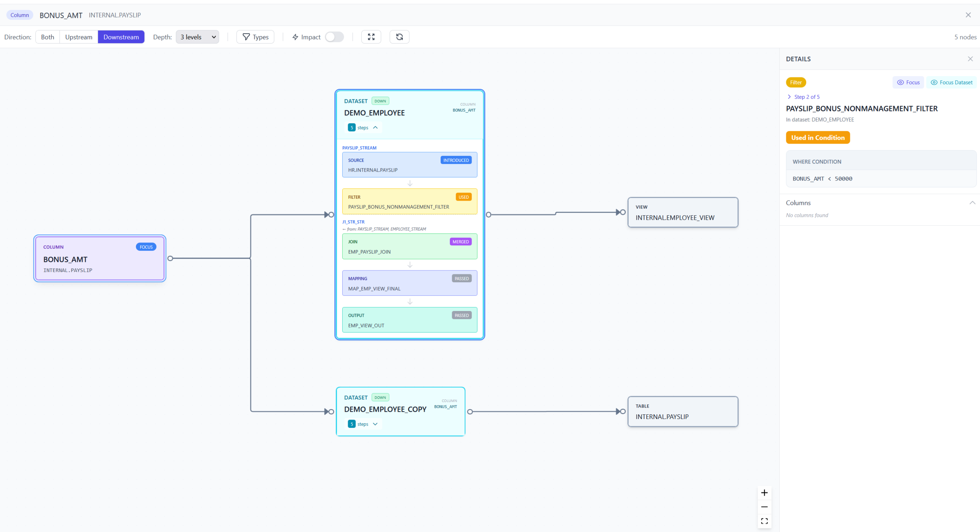
Task: Collapse DEMO_EMPLOYEE 5 steps list
Action: click(364, 128)
